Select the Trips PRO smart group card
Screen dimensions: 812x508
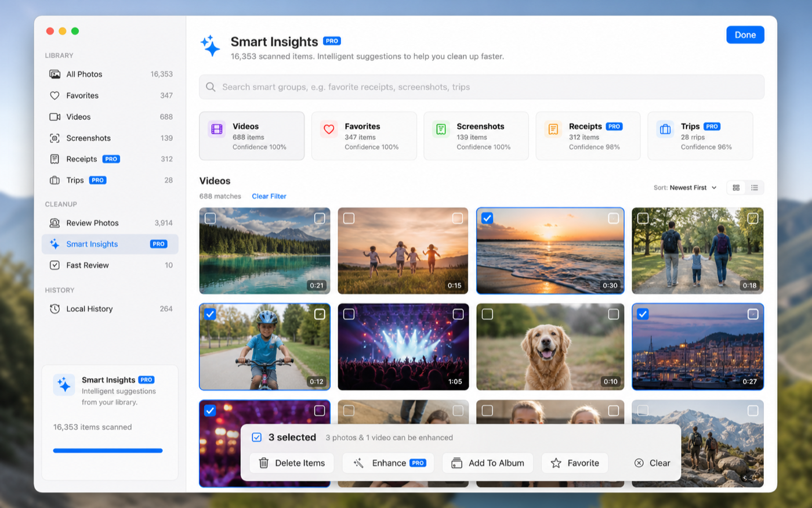700,136
